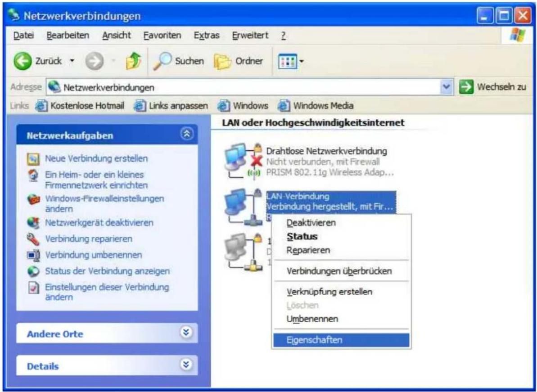Viewport: 537px width, 392px height.
Task: Open views dropdown arrow next to grid icon
Action: pyautogui.click(x=302, y=62)
